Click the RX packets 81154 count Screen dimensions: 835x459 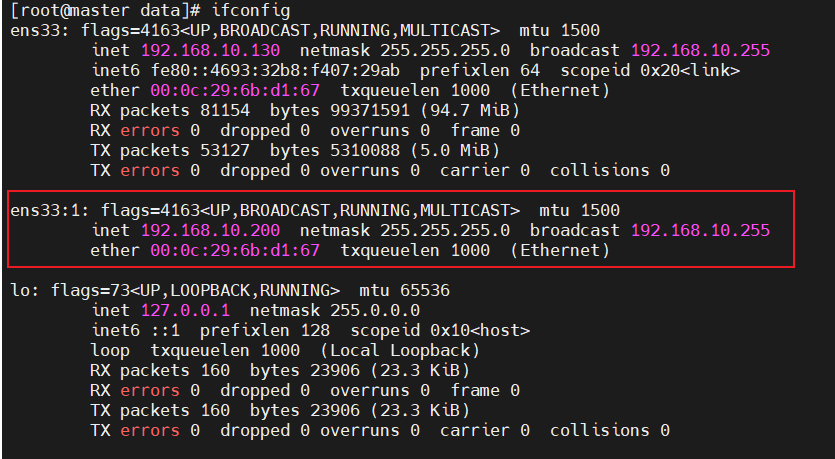(x=170, y=110)
